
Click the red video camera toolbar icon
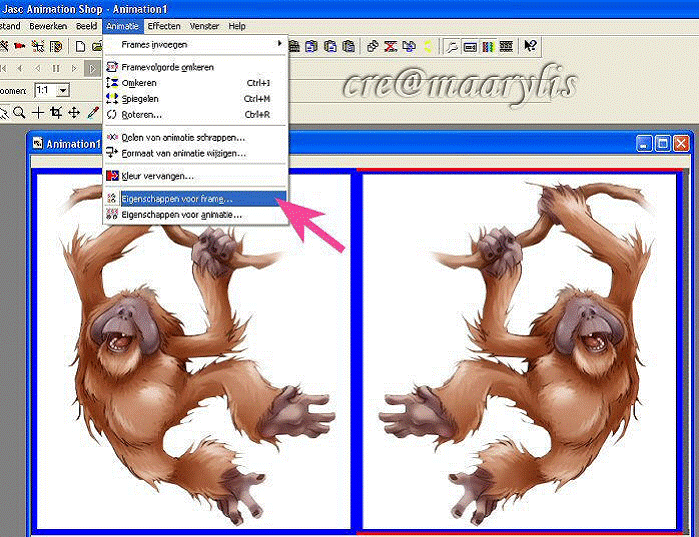click(x=20, y=46)
